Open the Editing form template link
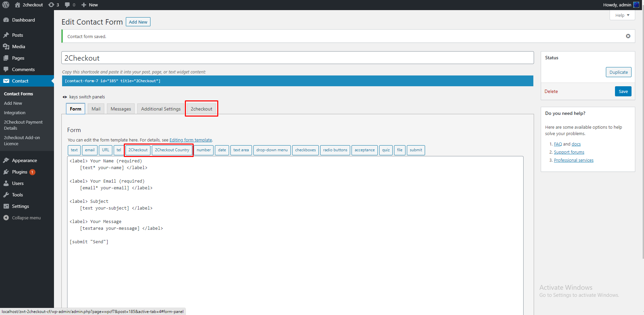Viewport: 644px width, 315px height. coord(191,140)
